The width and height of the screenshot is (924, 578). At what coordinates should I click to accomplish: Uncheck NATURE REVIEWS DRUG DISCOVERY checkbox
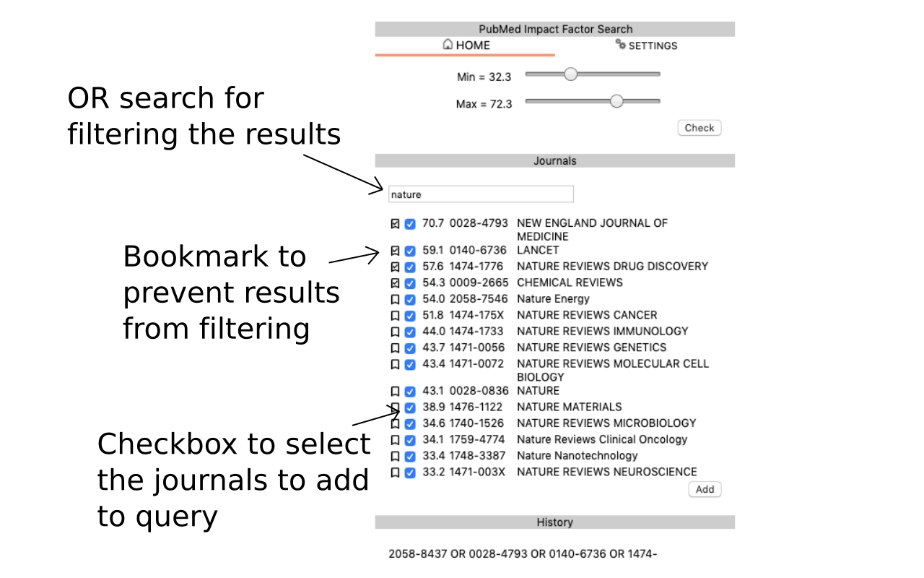click(x=410, y=267)
